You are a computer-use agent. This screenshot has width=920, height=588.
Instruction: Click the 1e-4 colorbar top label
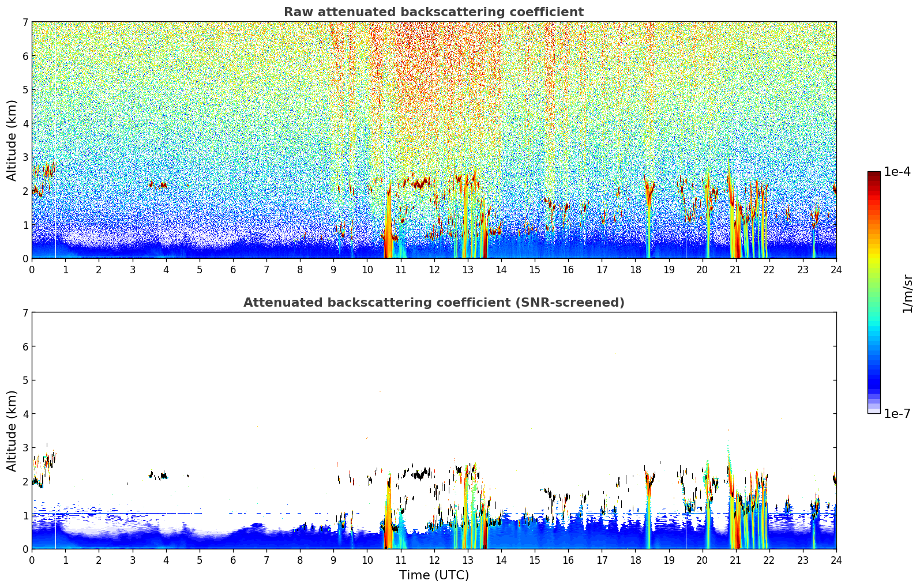click(x=897, y=172)
